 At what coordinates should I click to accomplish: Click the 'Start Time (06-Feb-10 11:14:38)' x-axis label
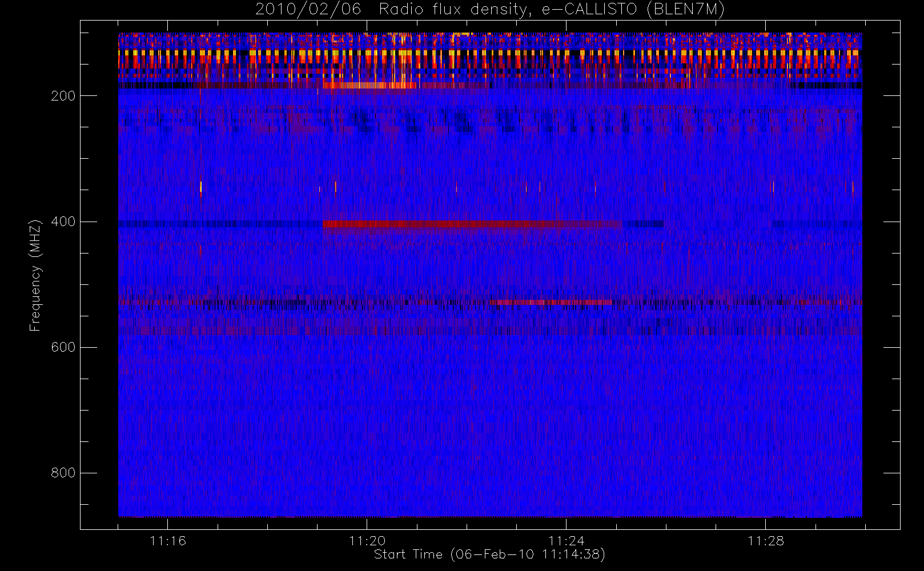[489, 554]
